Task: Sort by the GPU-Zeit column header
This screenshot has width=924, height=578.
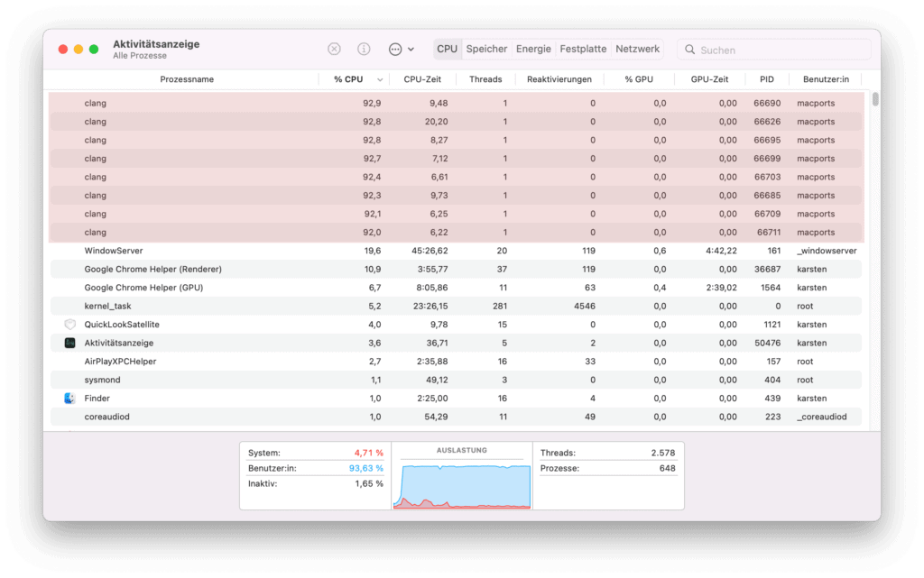Action: 709,78
